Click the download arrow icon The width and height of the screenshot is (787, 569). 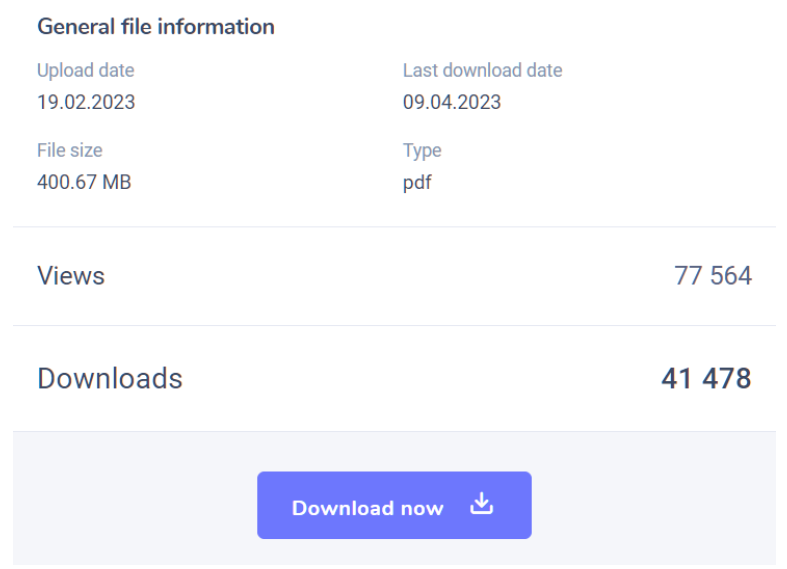pyautogui.click(x=482, y=505)
